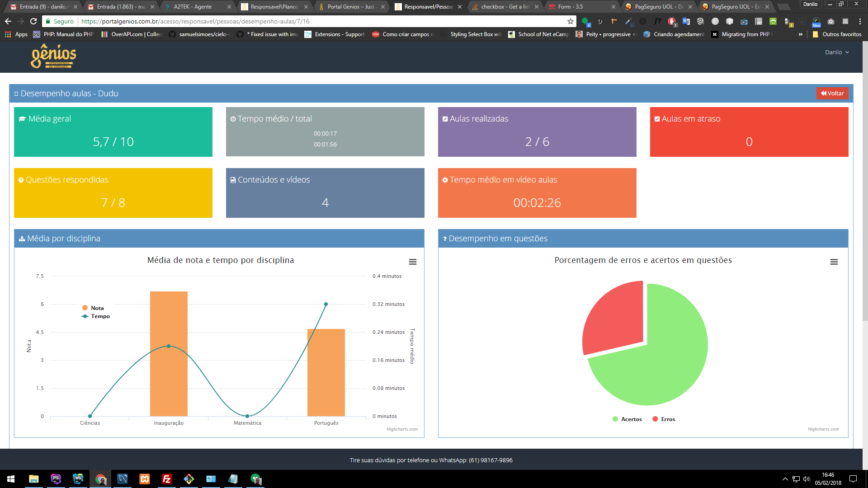
Task: Click the Gênios logo in header
Action: coord(53,56)
